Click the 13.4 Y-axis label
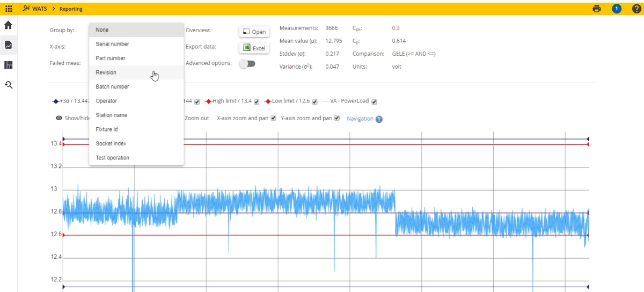 pos(56,143)
